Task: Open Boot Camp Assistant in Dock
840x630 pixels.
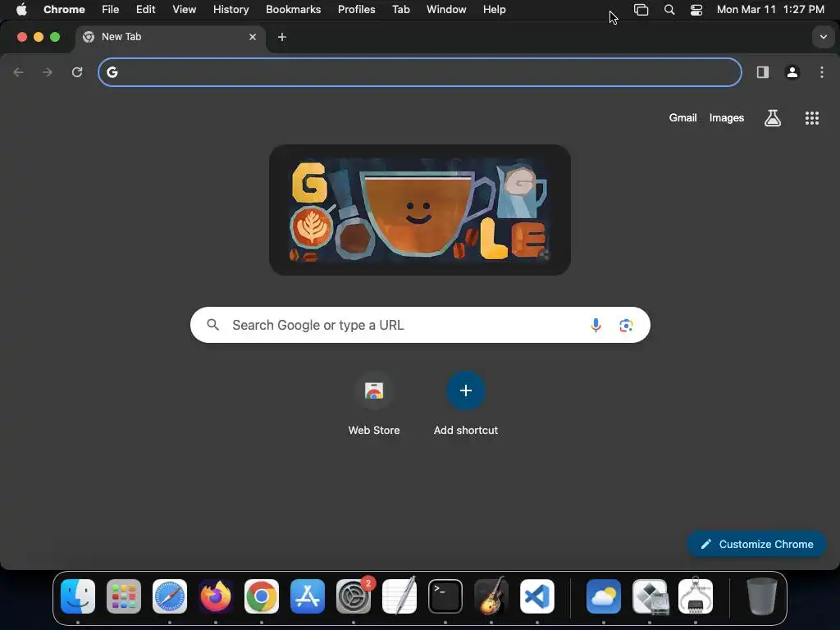Action: tap(650, 596)
